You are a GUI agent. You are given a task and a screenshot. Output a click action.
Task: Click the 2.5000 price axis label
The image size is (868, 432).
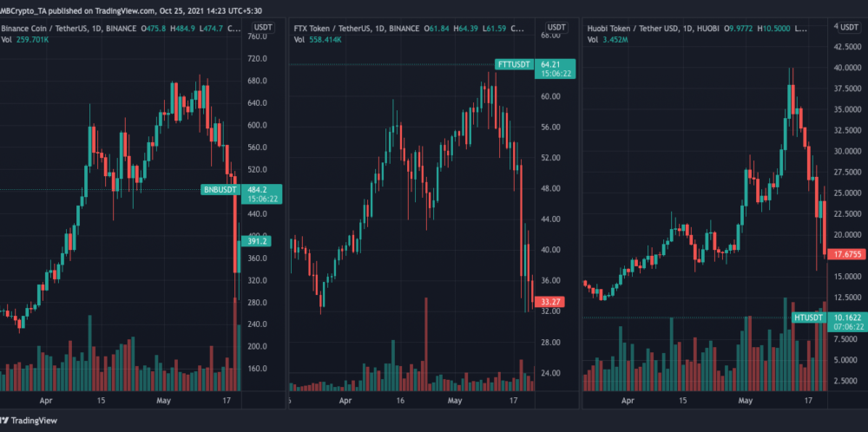845,381
